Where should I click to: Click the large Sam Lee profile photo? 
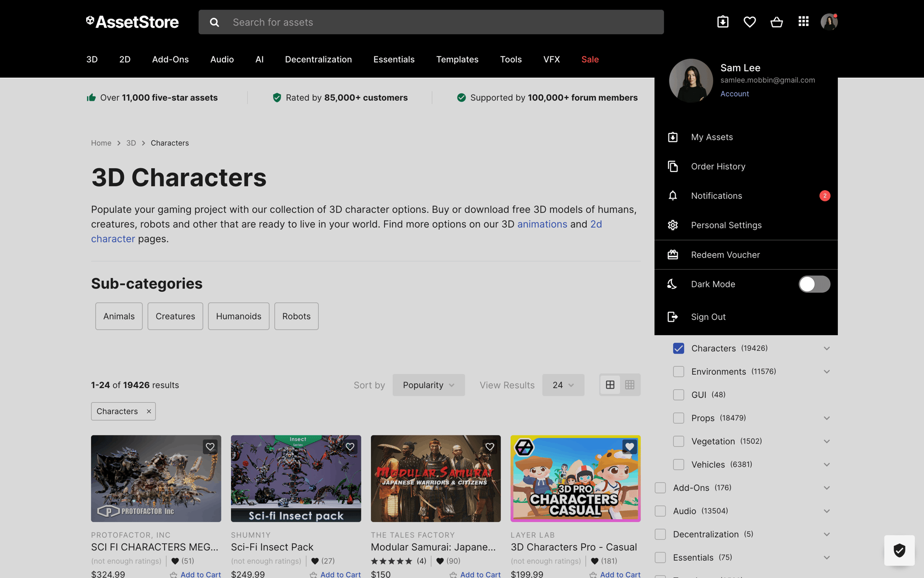[x=691, y=80]
